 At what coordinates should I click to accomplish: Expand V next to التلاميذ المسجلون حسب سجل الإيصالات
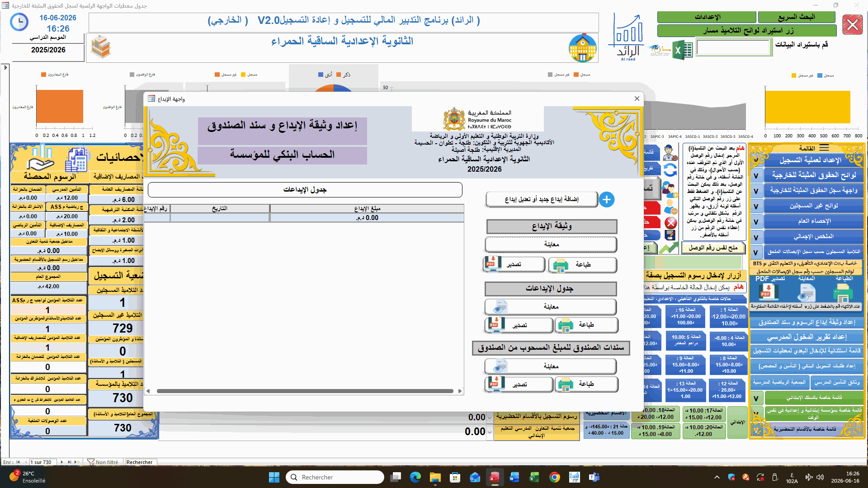[756, 252]
